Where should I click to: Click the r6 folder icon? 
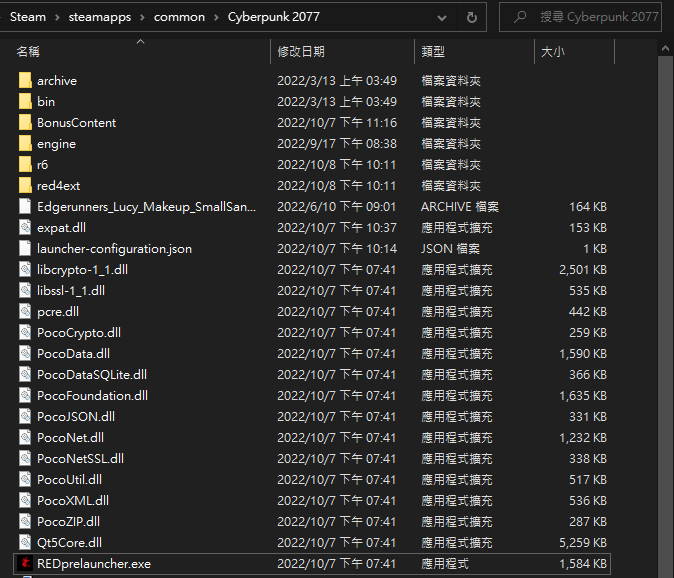(x=25, y=165)
